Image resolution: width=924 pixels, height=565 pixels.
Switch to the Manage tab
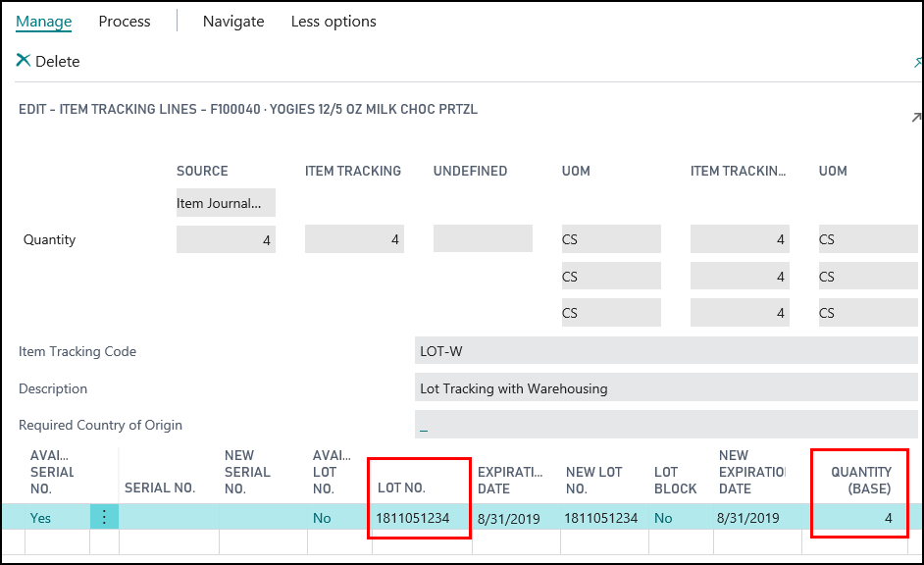(43, 21)
